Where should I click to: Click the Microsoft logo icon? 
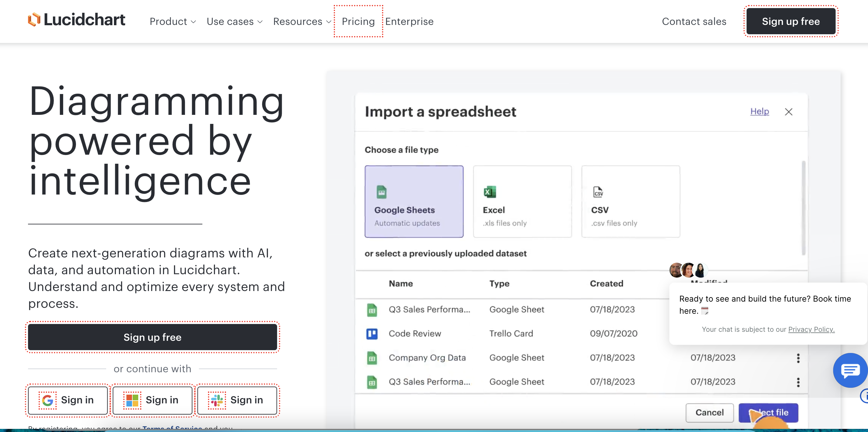(132, 400)
